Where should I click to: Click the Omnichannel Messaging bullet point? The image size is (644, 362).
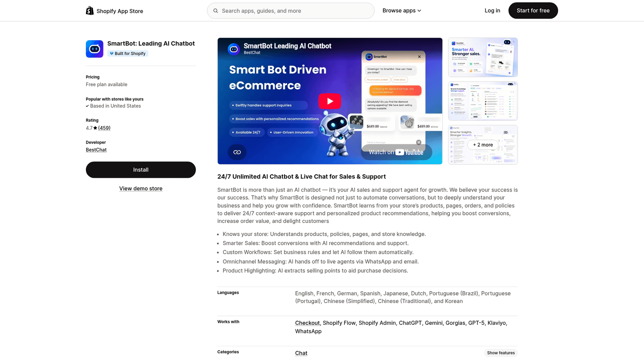point(320,262)
